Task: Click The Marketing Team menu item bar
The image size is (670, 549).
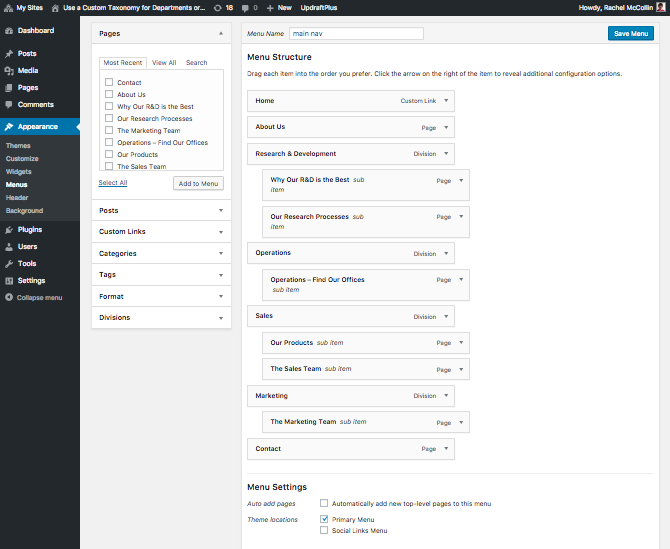Action: click(x=366, y=422)
